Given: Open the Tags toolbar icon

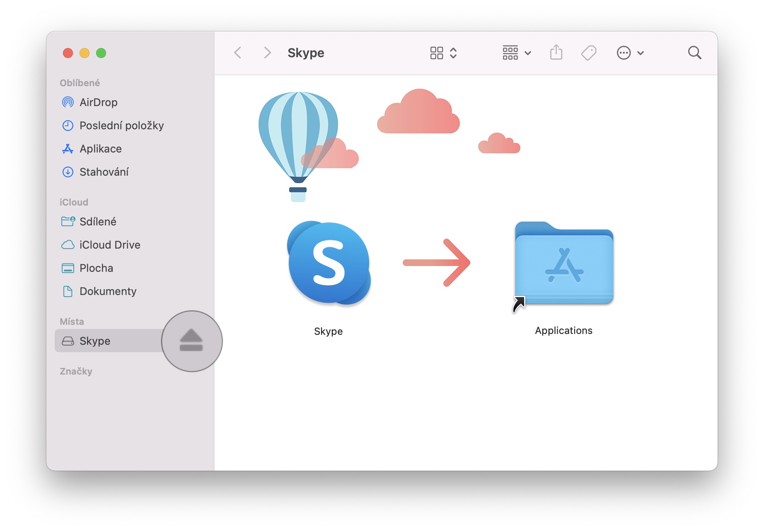Looking at the screenshot, I should click(588, 53).
